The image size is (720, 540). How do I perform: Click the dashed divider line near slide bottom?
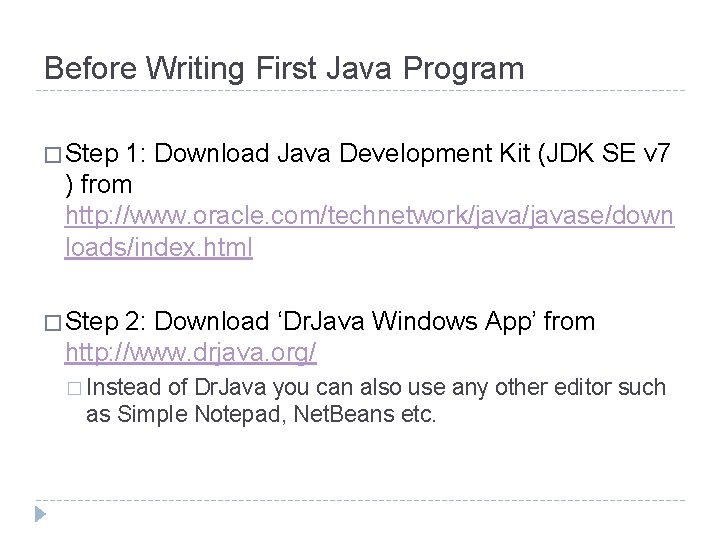coord(360,500)
